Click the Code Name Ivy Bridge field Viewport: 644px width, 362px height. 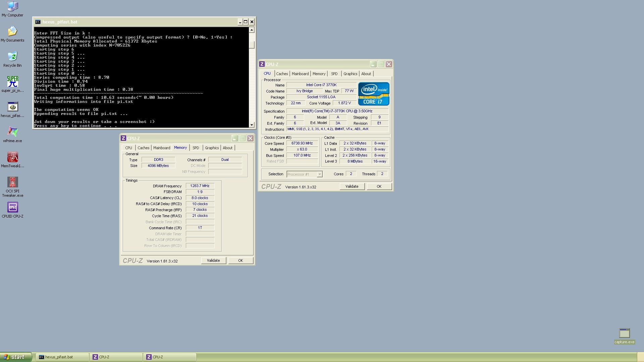pyautogui.click(x=305, y=91)
